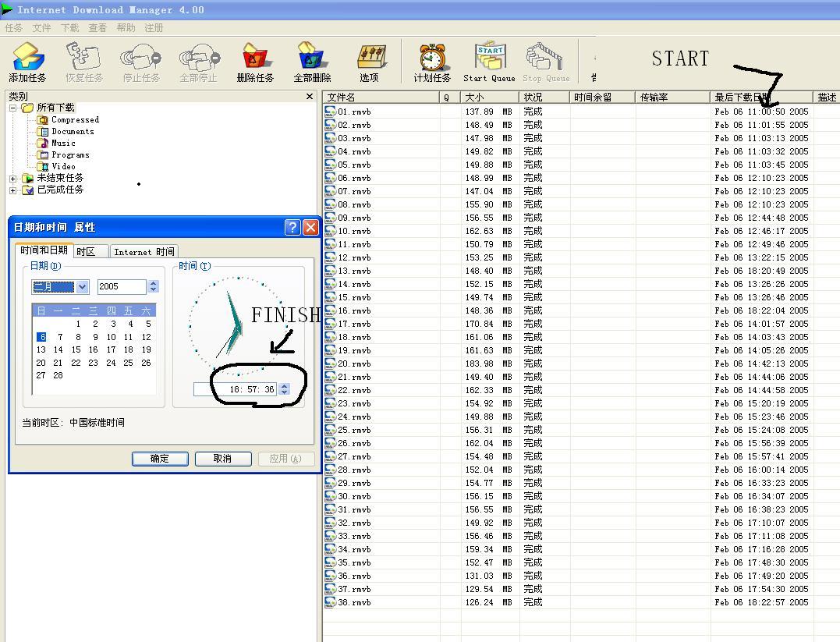The width and height of the screenshot is (840, 642).
Task: Click the 添加任务 (Add task) toolbar icon
Action: coord(28,62)
